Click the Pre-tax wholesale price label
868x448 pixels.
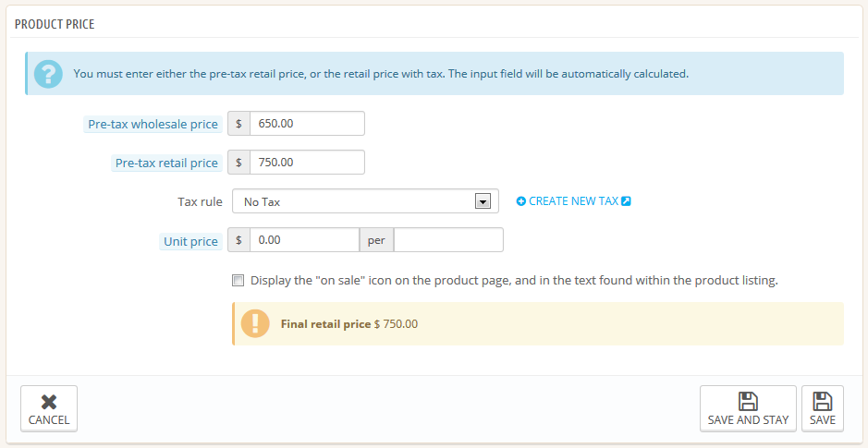153,124
